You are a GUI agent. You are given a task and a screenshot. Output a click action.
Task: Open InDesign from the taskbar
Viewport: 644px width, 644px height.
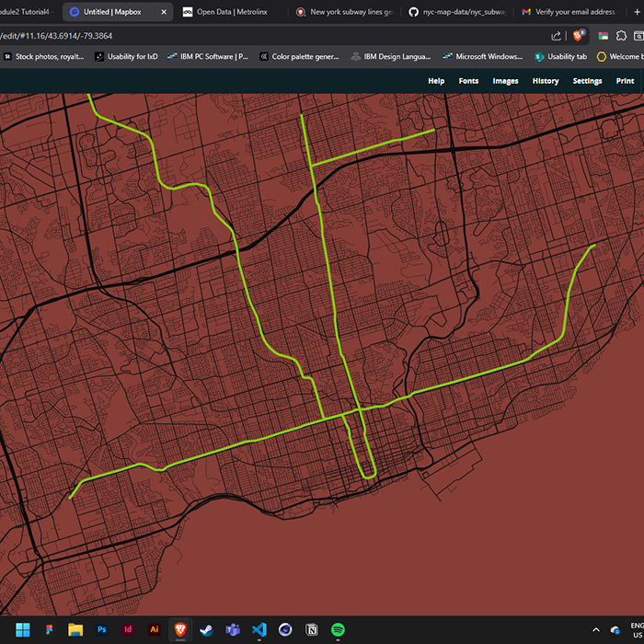[128, 629]
